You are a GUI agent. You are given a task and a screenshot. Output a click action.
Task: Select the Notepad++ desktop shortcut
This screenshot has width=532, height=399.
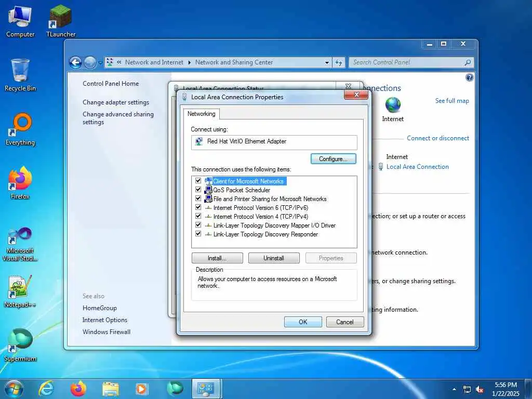[20, 291]
